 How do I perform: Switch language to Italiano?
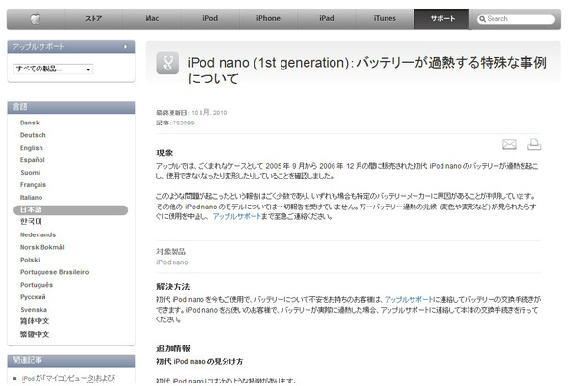pyautogui.click(x=31, y=197)
